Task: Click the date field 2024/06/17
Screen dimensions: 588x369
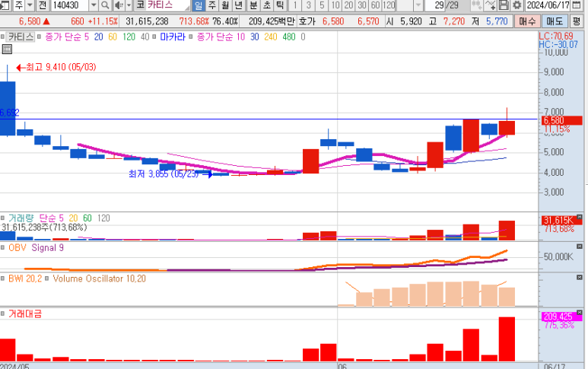Action: 548,5
